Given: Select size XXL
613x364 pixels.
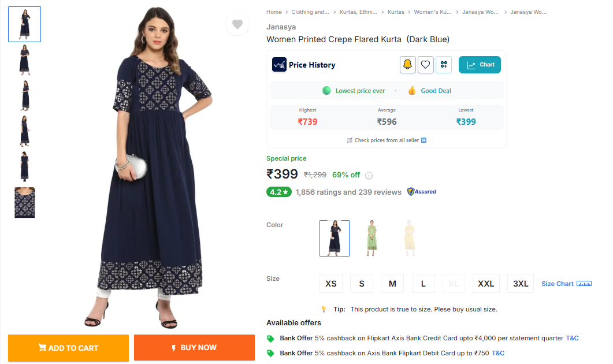Looking at the screenshot, I should point(486,284).
